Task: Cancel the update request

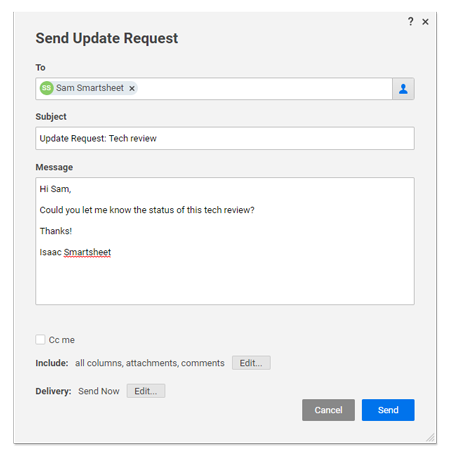Action: pos(328,410)
